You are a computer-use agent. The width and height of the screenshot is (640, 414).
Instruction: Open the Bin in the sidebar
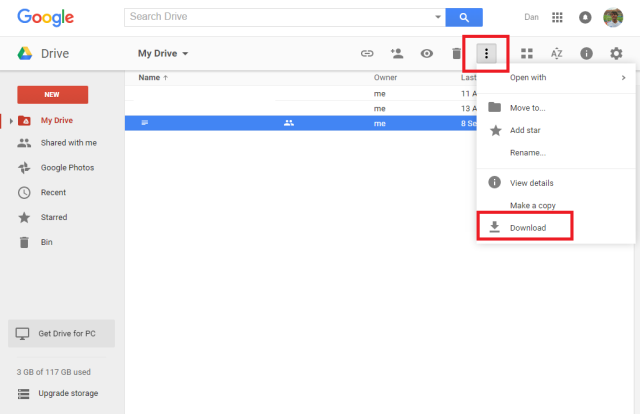(47, 242)
